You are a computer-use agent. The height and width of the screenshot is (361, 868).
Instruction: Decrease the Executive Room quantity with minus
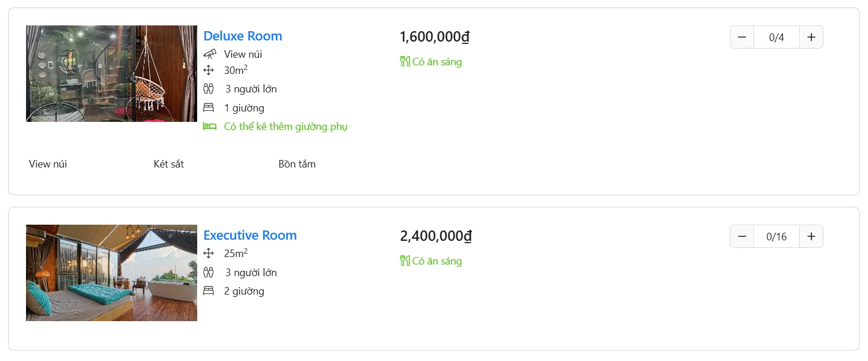742,236
